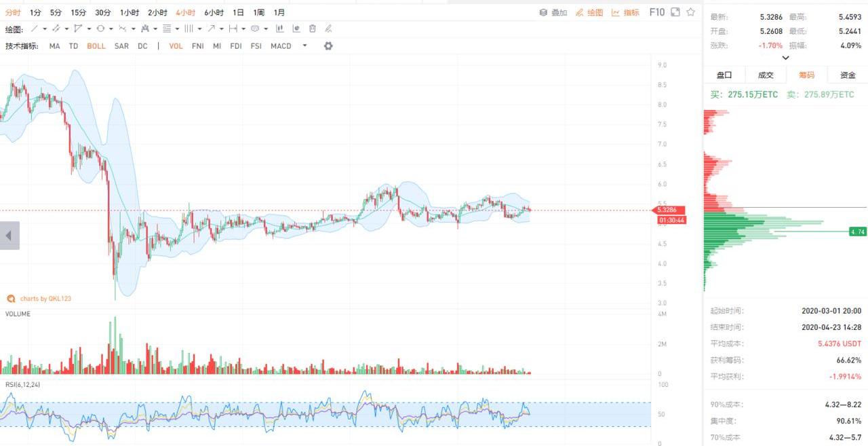Click the left gray panel collapse arrow

pyautogui.click(x=9, y=236)
